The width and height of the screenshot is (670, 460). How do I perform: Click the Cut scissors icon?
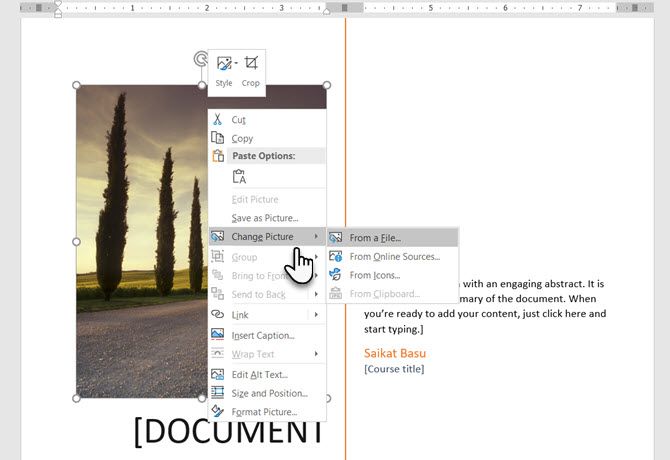point(217,120)
